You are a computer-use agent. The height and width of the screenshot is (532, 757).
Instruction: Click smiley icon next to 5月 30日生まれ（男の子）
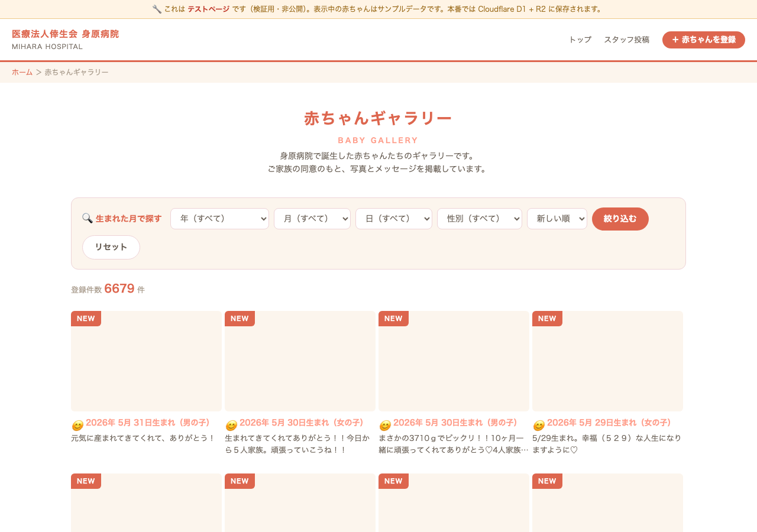pos(385,426)
